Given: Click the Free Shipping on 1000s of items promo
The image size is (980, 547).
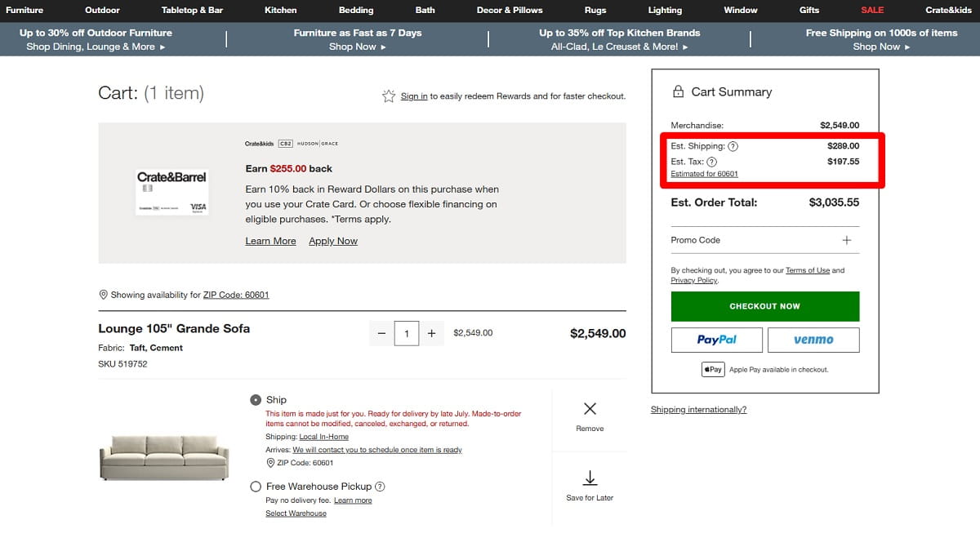Looking at the screenshot, I should [x=881, y=33].
